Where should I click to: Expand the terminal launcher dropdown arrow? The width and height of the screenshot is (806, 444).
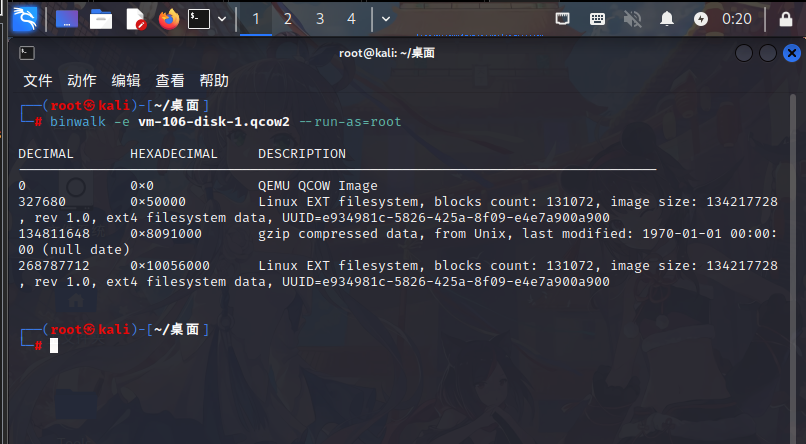tap(221, 19)
